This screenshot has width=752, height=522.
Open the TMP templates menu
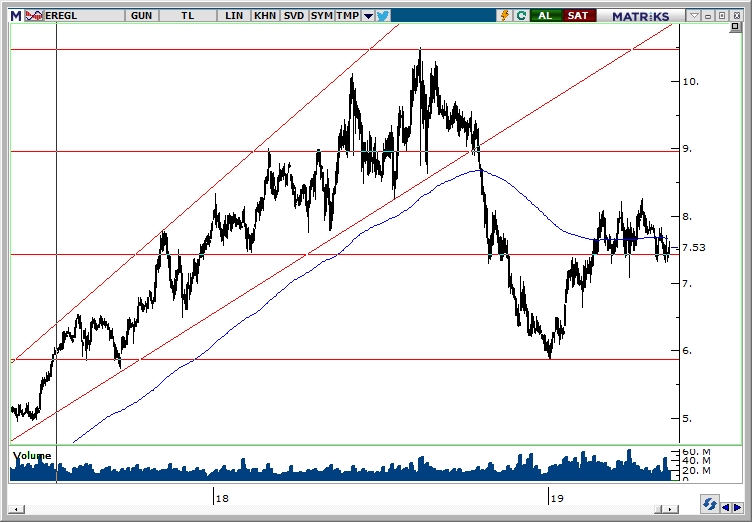point(348,16)
